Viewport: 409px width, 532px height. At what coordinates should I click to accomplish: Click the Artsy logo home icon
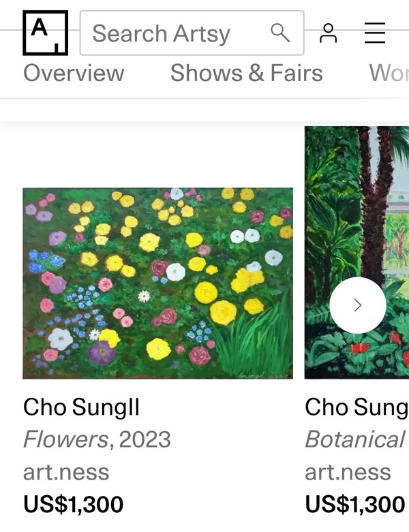click(45, 33)
